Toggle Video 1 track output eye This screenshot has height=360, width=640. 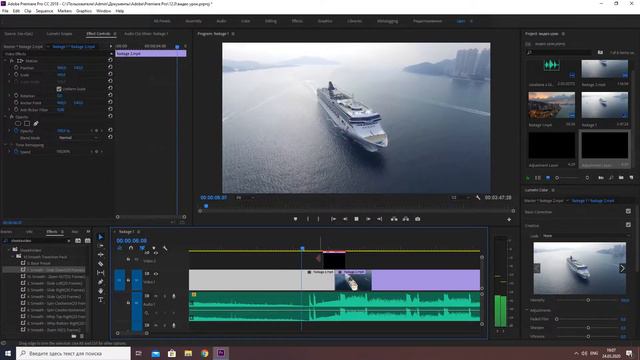(x=156, y=274)
